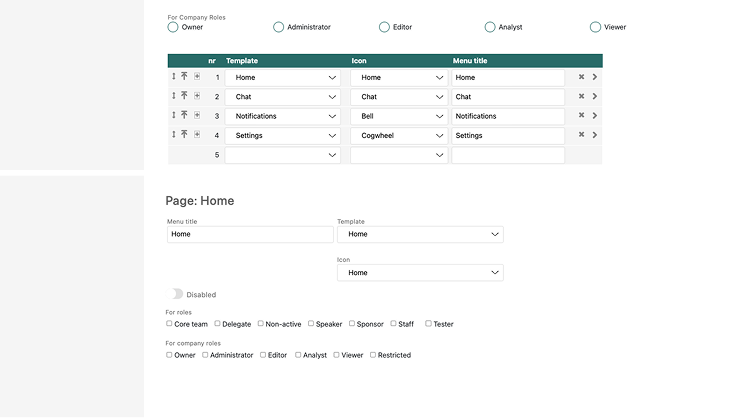This screenshot has width=735, height=418.
Task: Select the Analyst company role radio button
Action: click(490, 27)
